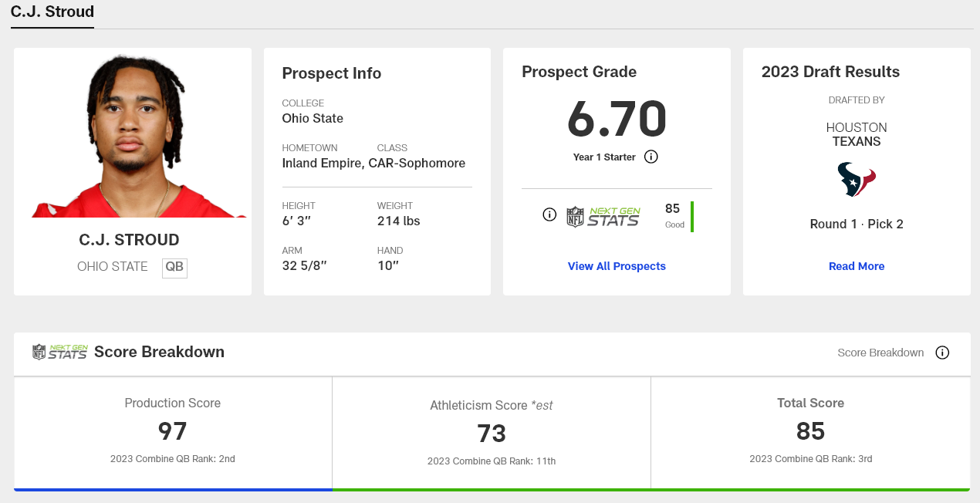Open the View All Prospects link

(x=617, y=266)
